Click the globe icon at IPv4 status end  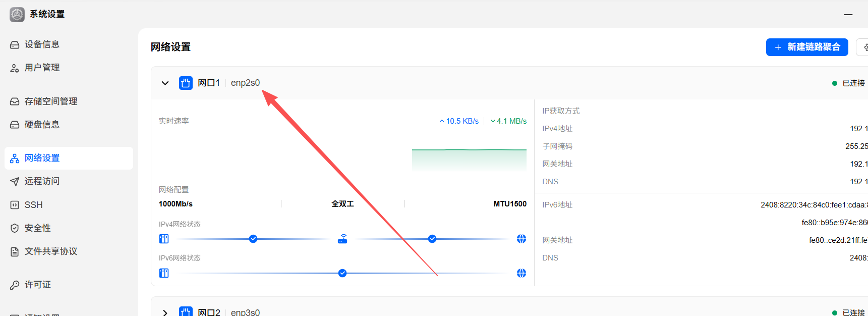[522, 239]
